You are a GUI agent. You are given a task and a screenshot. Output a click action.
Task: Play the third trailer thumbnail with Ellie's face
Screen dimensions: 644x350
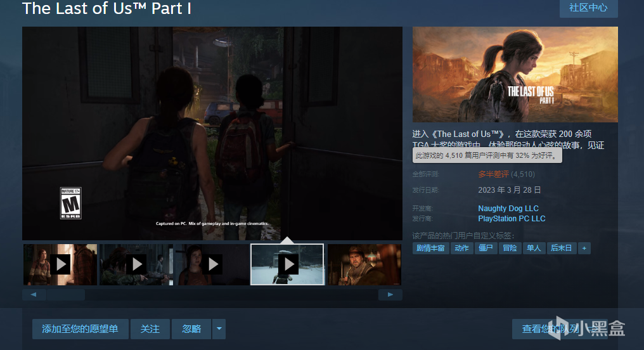(x=212, y=264)
